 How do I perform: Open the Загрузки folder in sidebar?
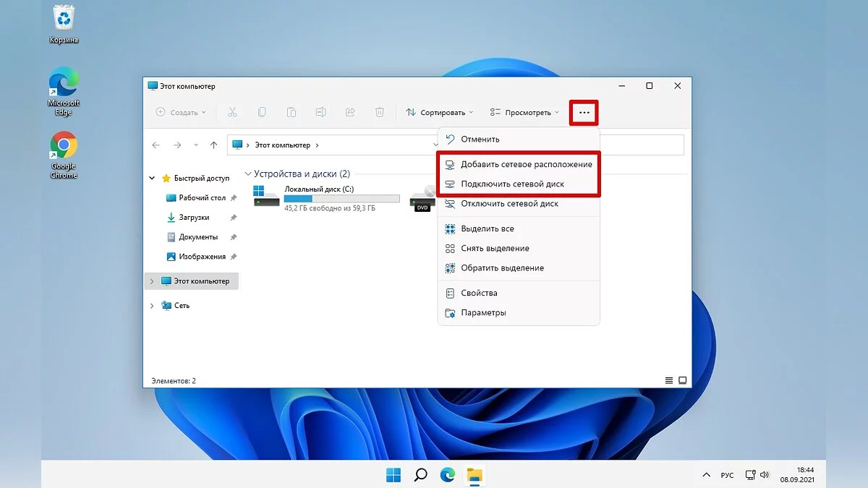194,218
